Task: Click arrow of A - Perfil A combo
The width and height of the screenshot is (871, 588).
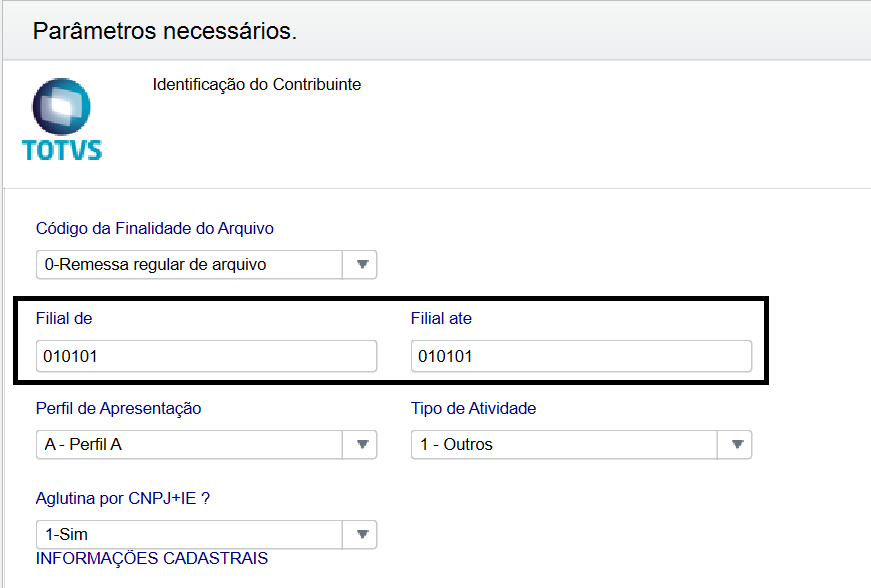Action: coord(362,445)
